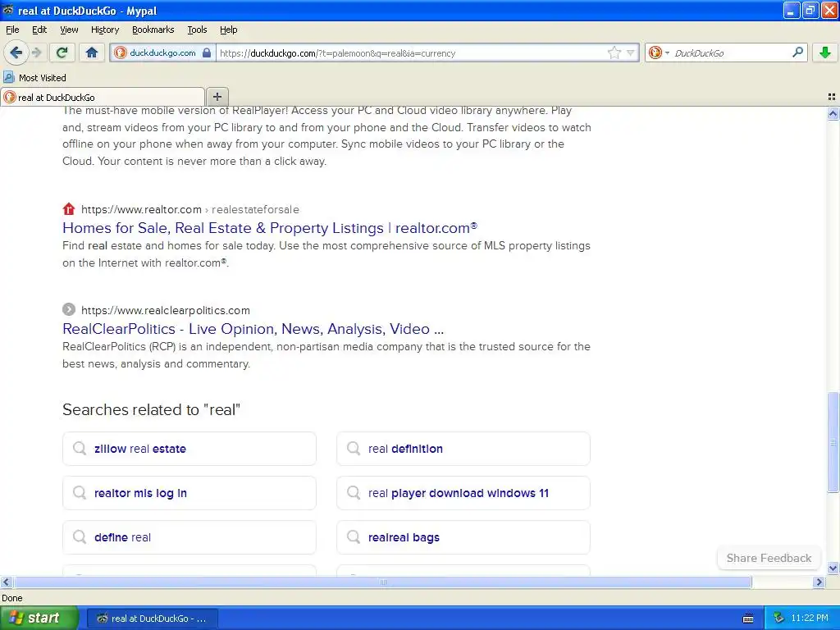Click the vertical scrollbar down arrow

coord(833,568)
